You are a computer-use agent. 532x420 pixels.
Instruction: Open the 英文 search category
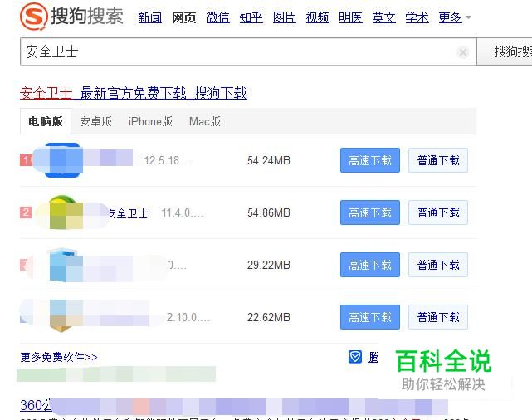coord(383,17)
